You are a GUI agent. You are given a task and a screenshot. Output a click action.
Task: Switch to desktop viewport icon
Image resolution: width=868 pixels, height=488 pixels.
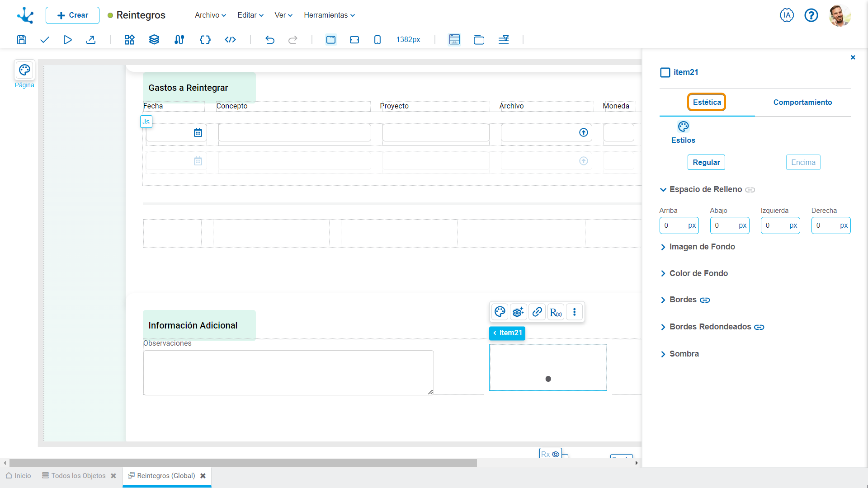pyautogui.click(x=331, y=40)
